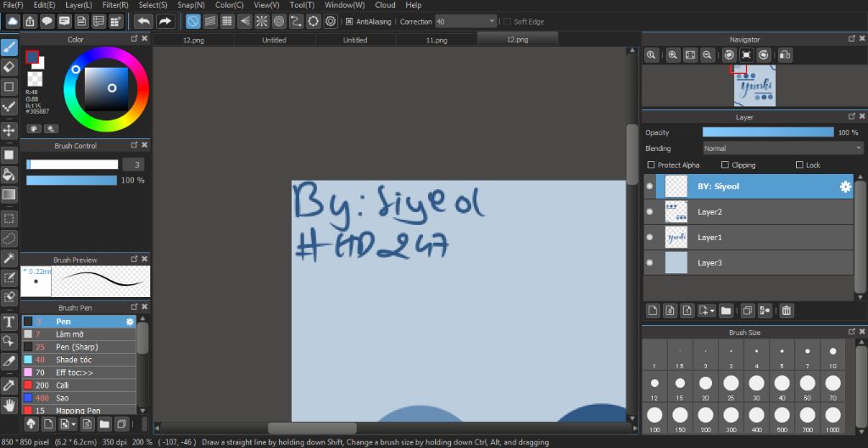
Task: Select the Move tool
Action: tap(9, 131)
